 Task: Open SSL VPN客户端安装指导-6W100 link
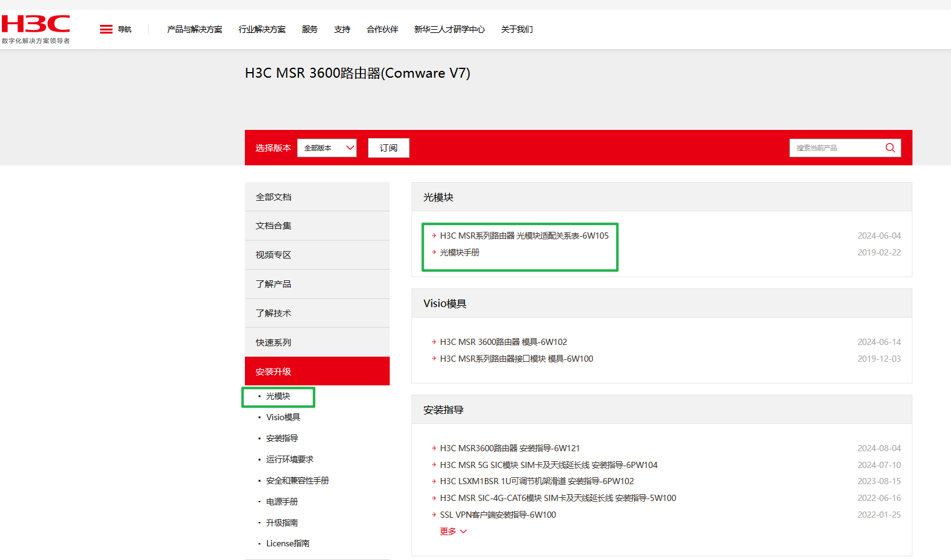498,515
